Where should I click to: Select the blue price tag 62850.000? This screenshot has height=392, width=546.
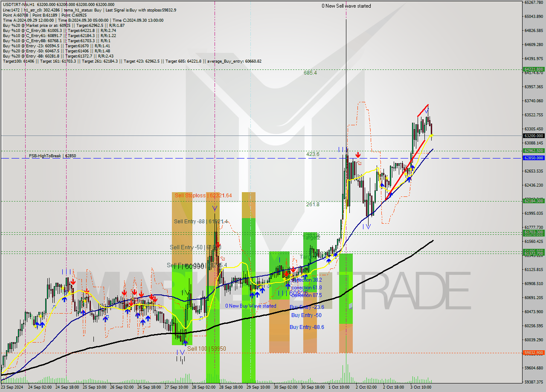click(x=533, y=158)
